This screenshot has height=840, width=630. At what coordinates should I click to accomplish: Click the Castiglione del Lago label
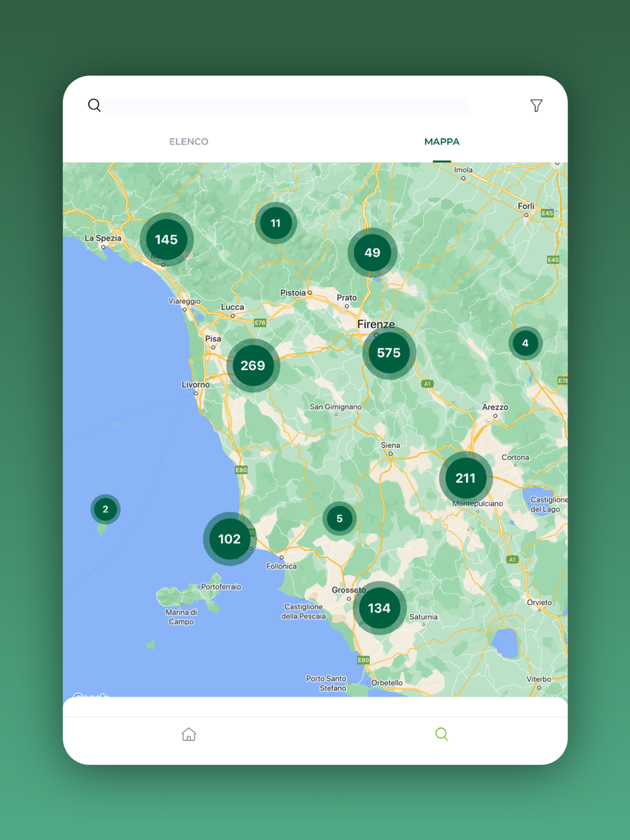pos(548,504)
